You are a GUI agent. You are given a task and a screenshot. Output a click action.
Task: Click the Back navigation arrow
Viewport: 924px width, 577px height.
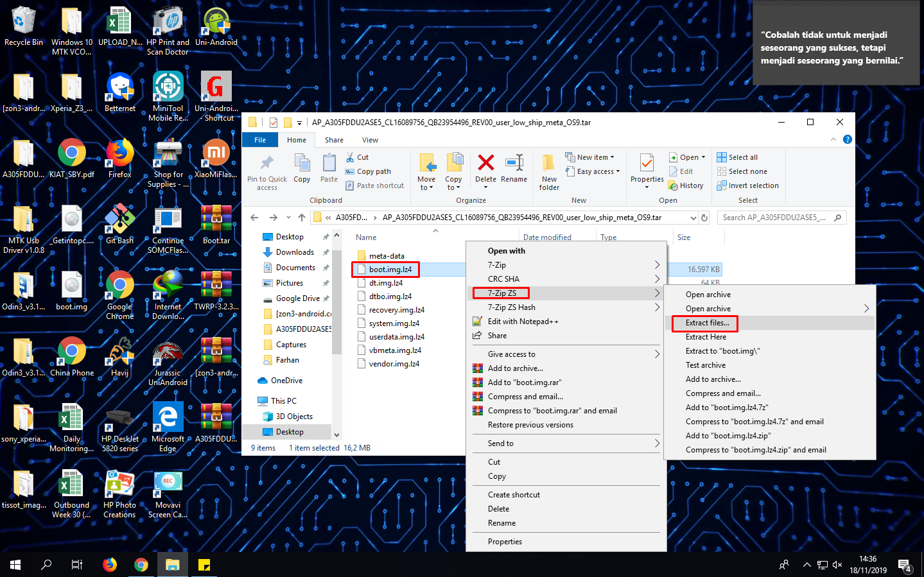254,218
